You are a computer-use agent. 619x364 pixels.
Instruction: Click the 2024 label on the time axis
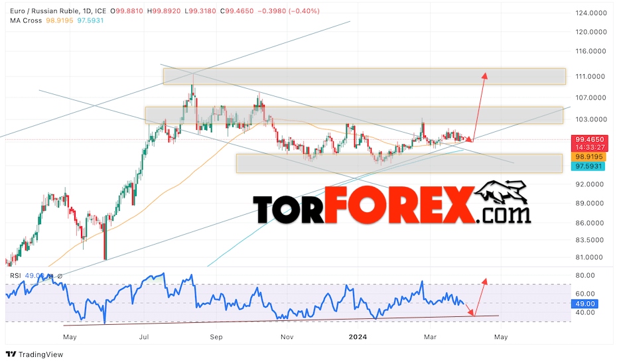(358, 337)
